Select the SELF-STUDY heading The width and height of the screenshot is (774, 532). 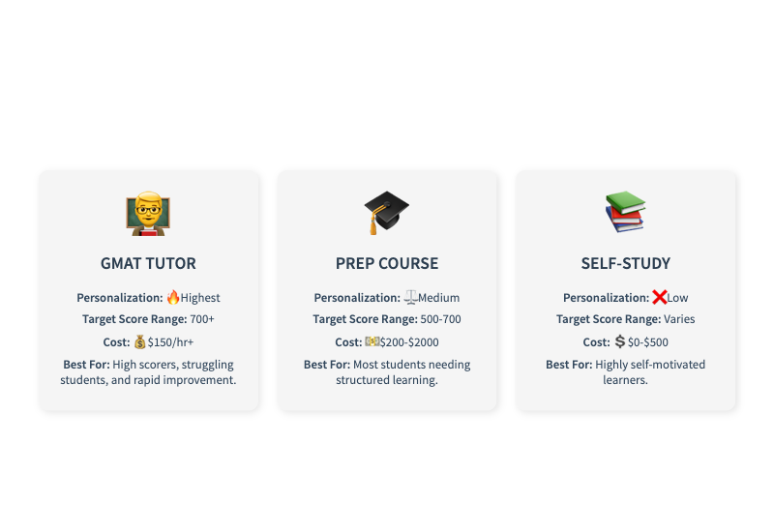tap(625, 263)
